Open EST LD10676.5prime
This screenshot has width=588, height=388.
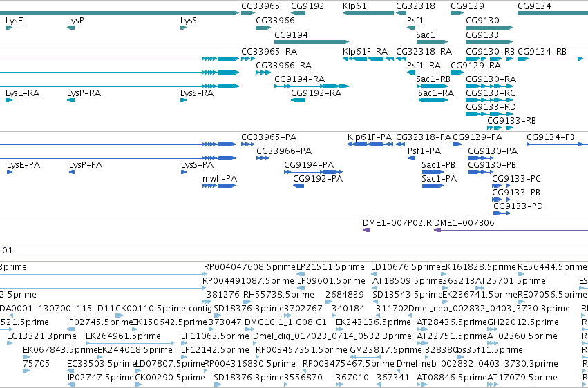pos(406,267)
